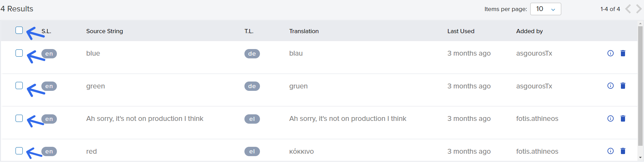644x162 pixels.
Task: Click the vertical scrollbar down arrow
Action: pyautogui.click(x=641, y=158)
